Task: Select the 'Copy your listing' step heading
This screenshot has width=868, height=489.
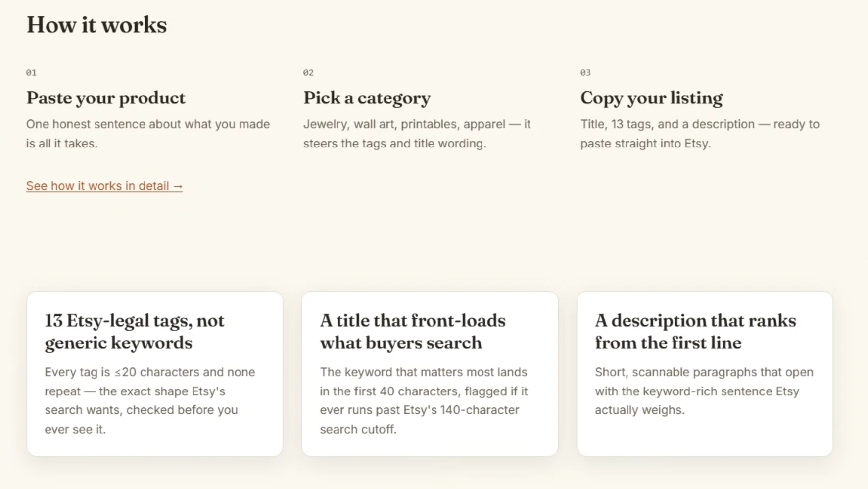Action: tap(651, 98)
